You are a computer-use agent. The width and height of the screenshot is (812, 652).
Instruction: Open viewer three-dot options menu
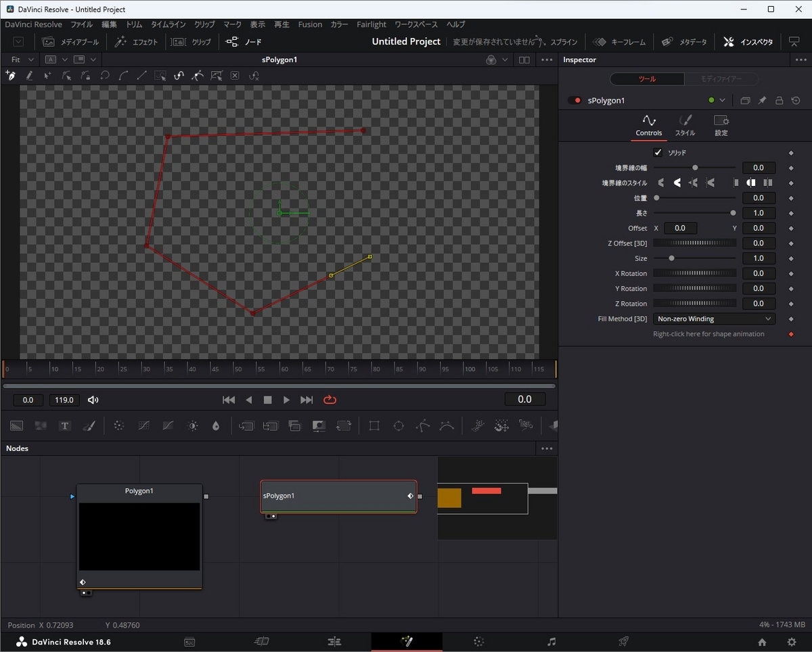(547, 60)
